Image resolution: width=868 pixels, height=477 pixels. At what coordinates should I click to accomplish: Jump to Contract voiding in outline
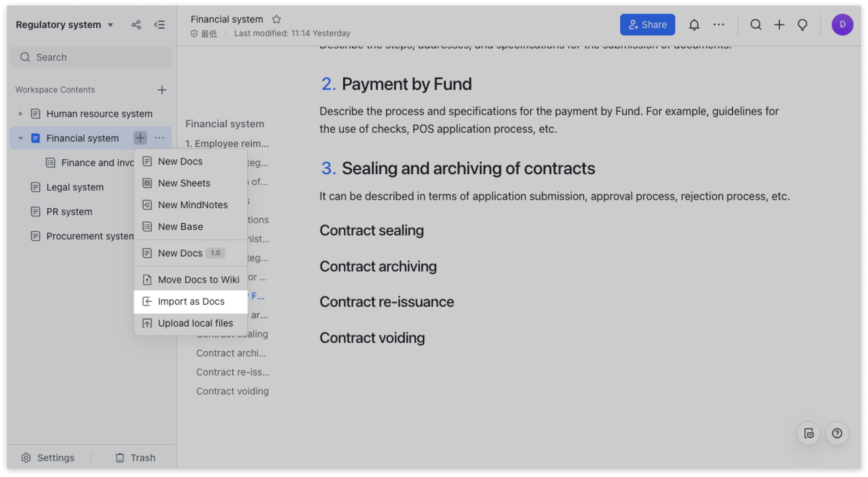point(232,391)
